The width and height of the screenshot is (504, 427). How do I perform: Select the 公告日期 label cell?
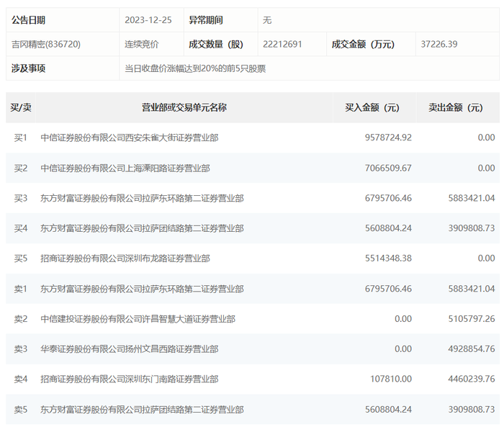pyautogui.click(x=63, y=20)
